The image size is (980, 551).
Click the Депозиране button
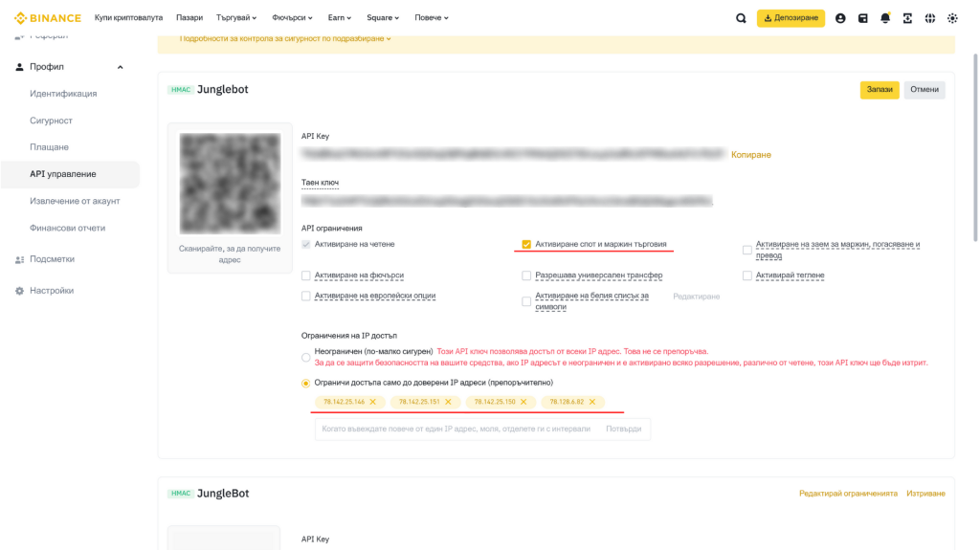(791, 18)
